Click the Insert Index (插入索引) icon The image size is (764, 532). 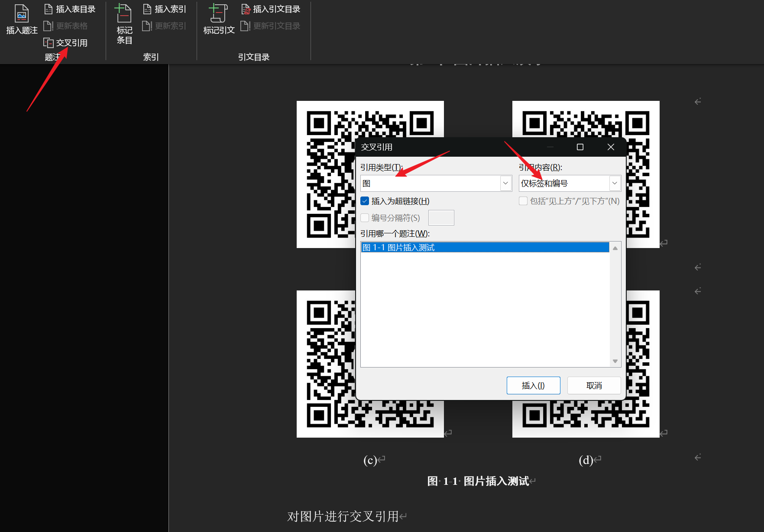coord(147,9)
